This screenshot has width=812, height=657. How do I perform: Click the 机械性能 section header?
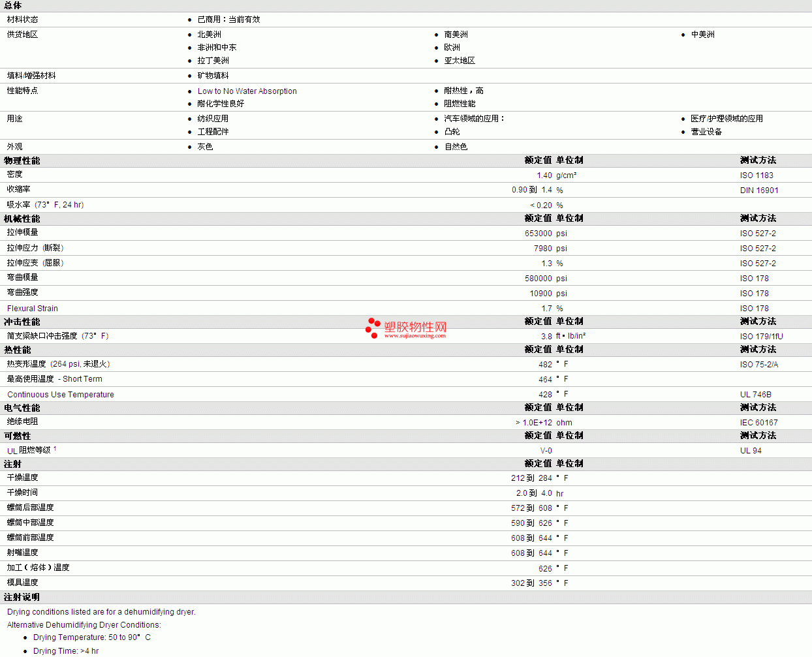(x=22, y=219)
